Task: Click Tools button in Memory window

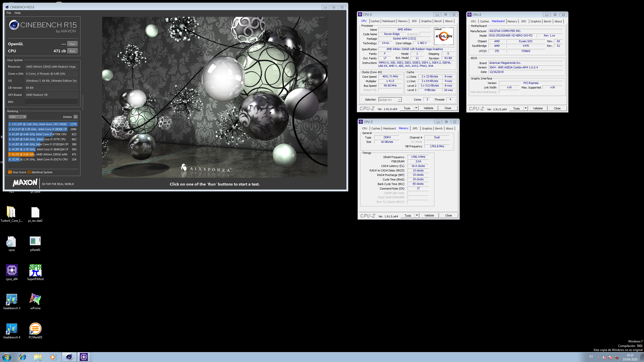Action: pyautogui.click(x=408, y=215)
